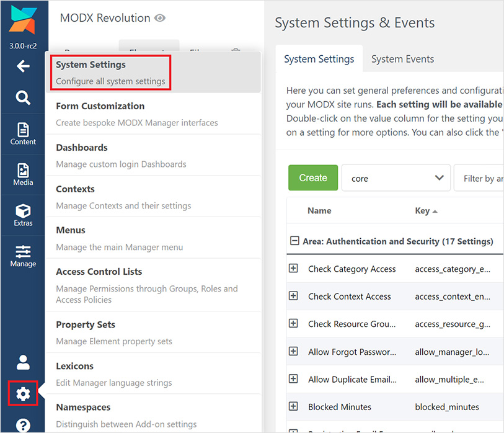Open the help question mark icon
This screenshot has height=433, width=504.
click(23, 425)
